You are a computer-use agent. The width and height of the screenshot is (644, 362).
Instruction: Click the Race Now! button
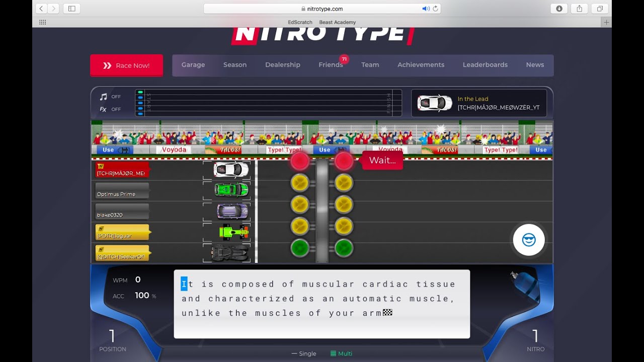pyautogui.click(x=127, y=65)
